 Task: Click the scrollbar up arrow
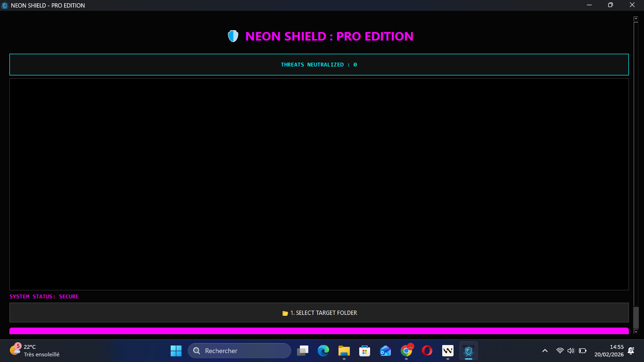[636, 19]
